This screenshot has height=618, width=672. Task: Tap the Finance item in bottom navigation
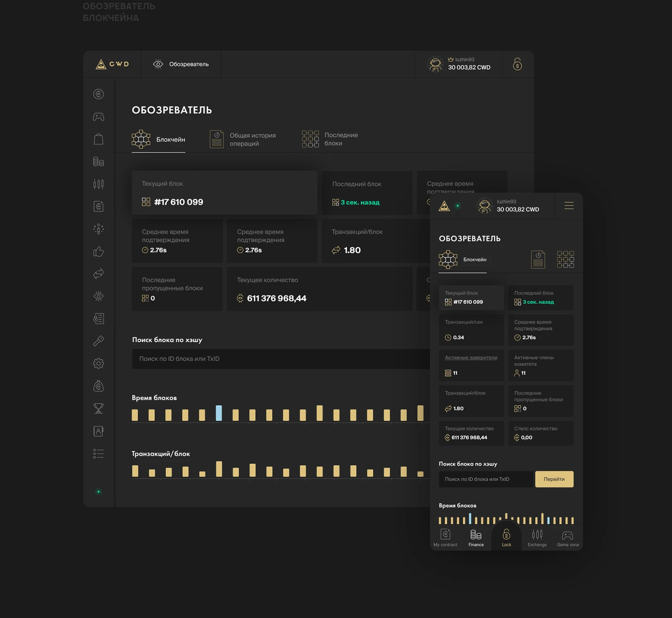coord(476,538)
